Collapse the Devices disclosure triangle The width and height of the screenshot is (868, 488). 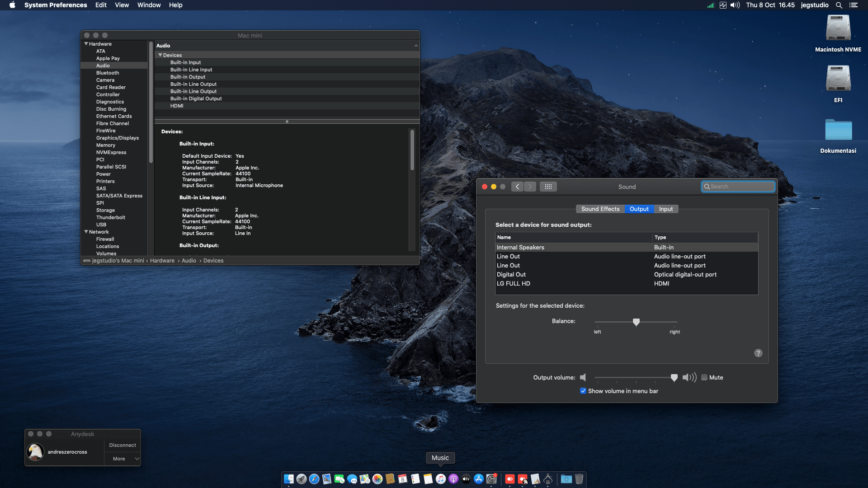[x=160, y=55]
